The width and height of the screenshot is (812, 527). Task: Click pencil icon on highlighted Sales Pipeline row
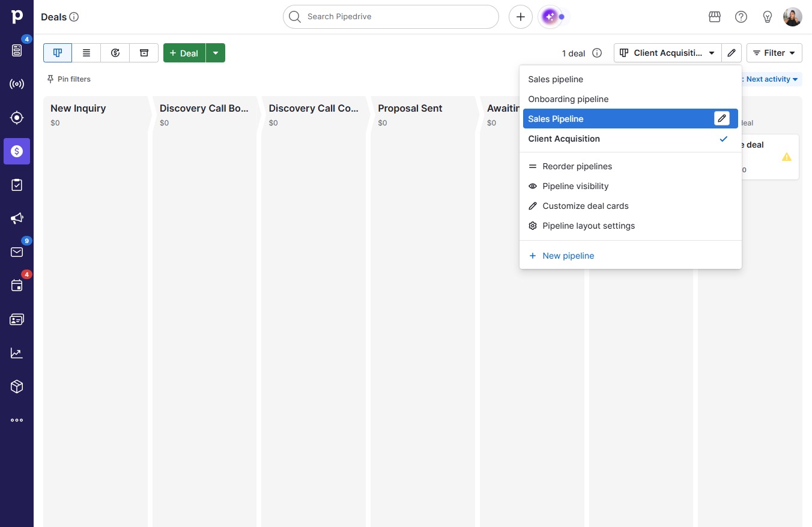click(722, 118)
